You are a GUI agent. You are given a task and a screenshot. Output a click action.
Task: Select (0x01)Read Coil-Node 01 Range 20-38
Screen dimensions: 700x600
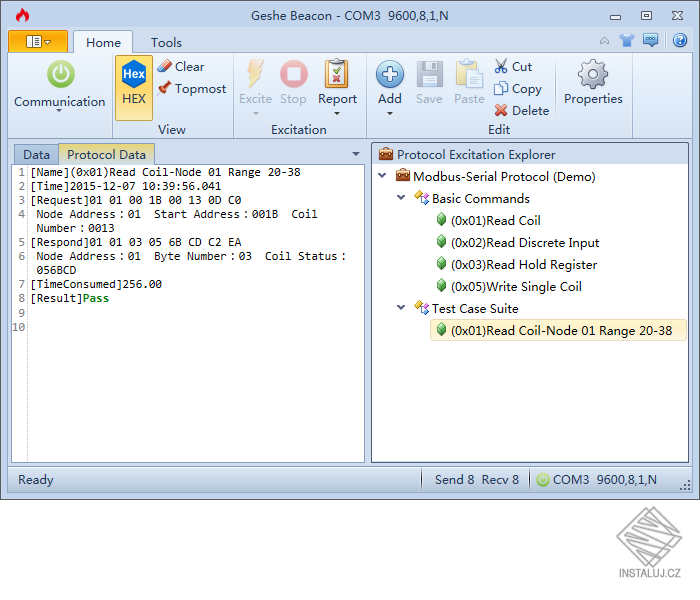[558, 330]
